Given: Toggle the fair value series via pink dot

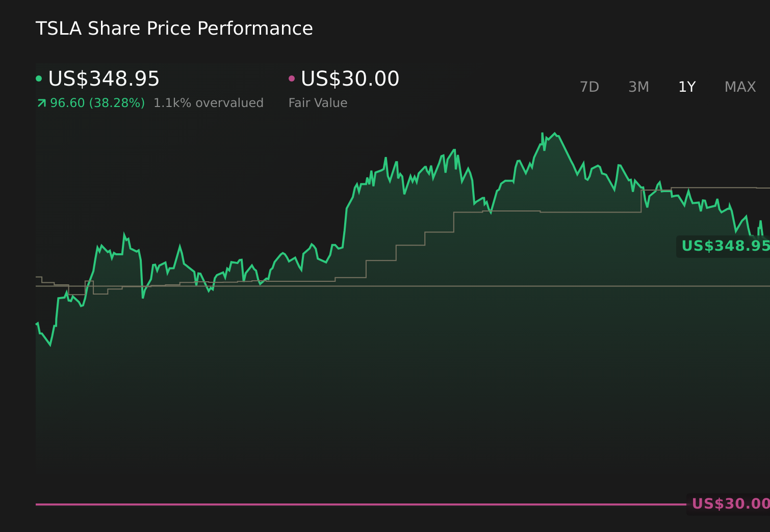Looking at the screenshot, I should point(292,77).
